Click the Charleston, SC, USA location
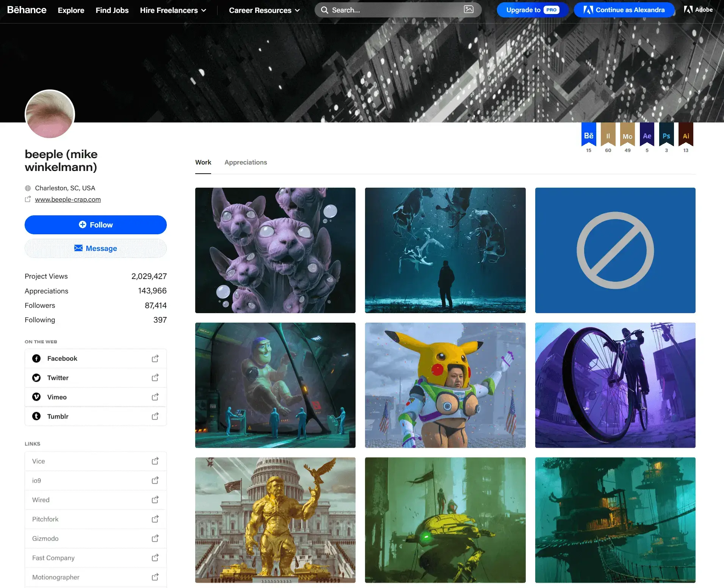The height and width of the screenshot is (588, 724). point(65,188)
